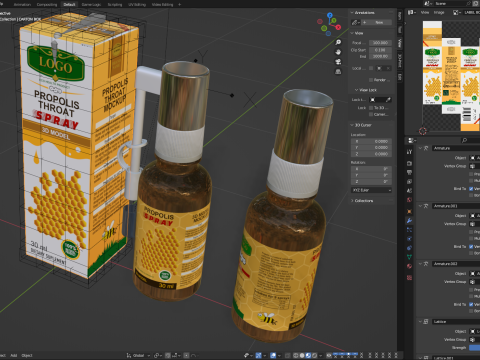Enable Render Region checkbox
Image resolution: width=480 pixels, height=360 pixels.
pos(371,80)
